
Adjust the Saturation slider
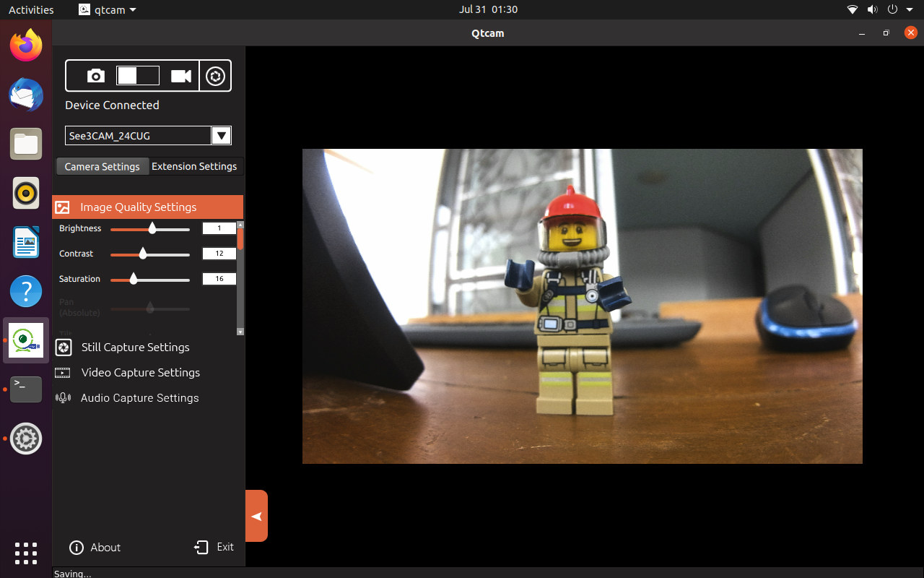[150, 279]
